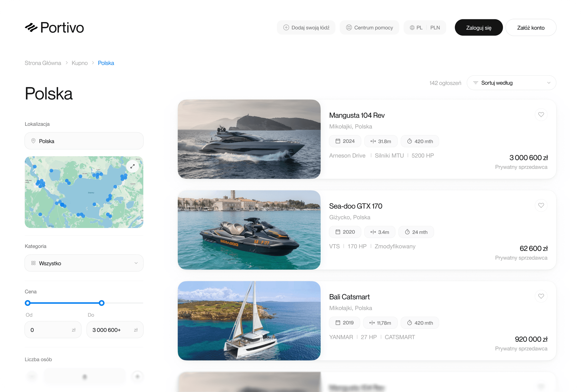Toggle heart on Sea-doo GTX 170
The width and height of the screenshot is (581, 392).
tap(541, 205)
